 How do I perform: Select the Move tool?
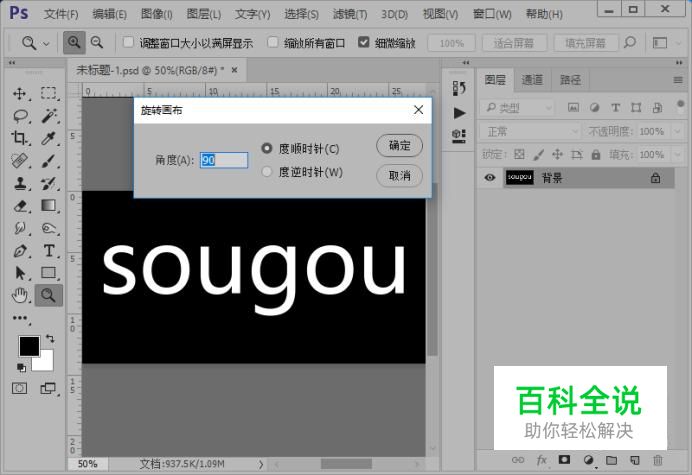19,94
